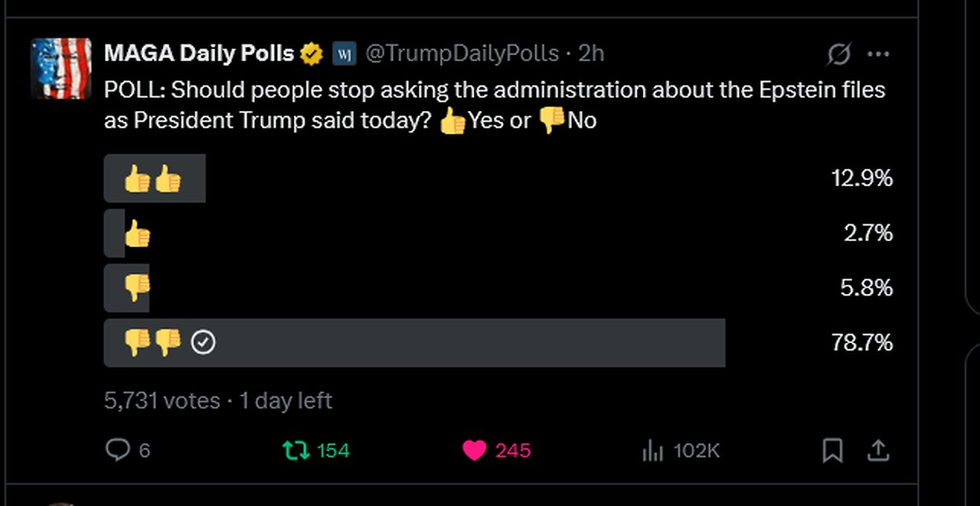Select the single thumbs-down poll option

(498, 288)
